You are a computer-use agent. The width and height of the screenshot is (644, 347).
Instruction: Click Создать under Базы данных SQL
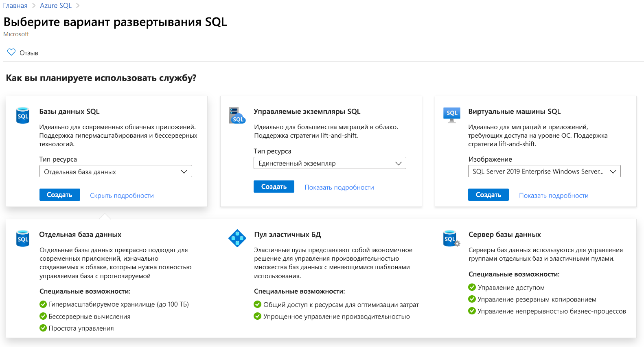tap(59, 195)
